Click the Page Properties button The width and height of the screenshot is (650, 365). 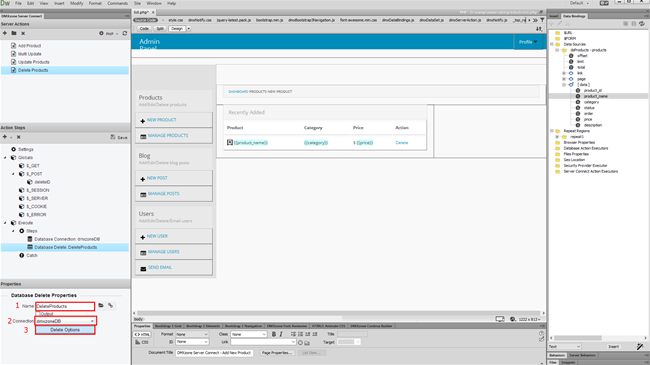point(277,353)
